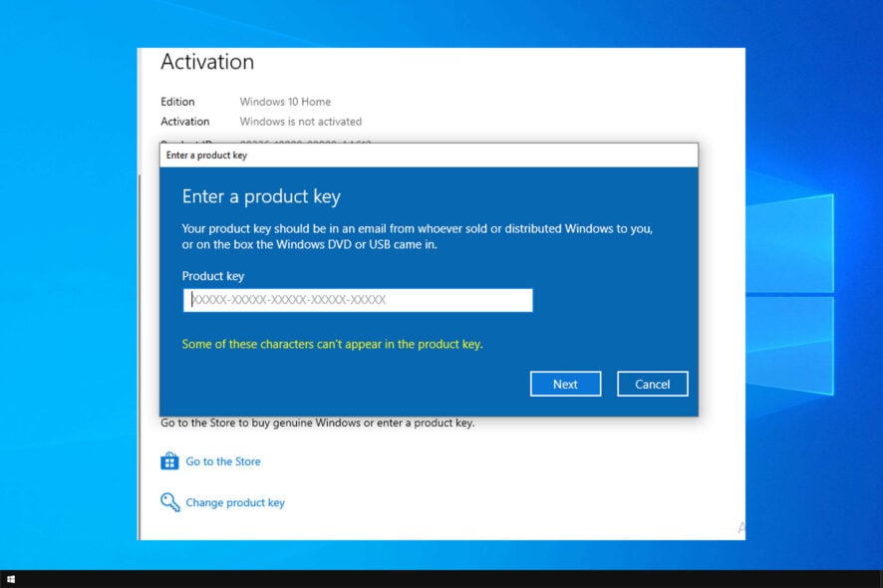The width and height of the screenshot is (883, 588).
Task: Click the product key email instructions paragraph
Action: tap(418, 236)
